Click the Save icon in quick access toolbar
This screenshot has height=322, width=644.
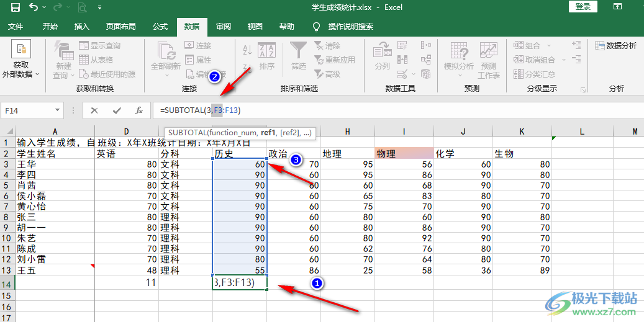[x=15, y=7]
